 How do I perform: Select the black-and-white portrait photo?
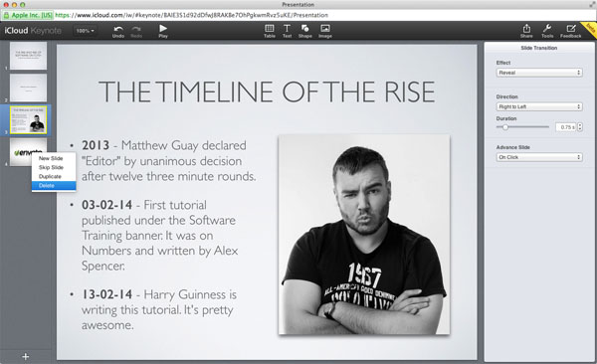[x=364, y=235]
